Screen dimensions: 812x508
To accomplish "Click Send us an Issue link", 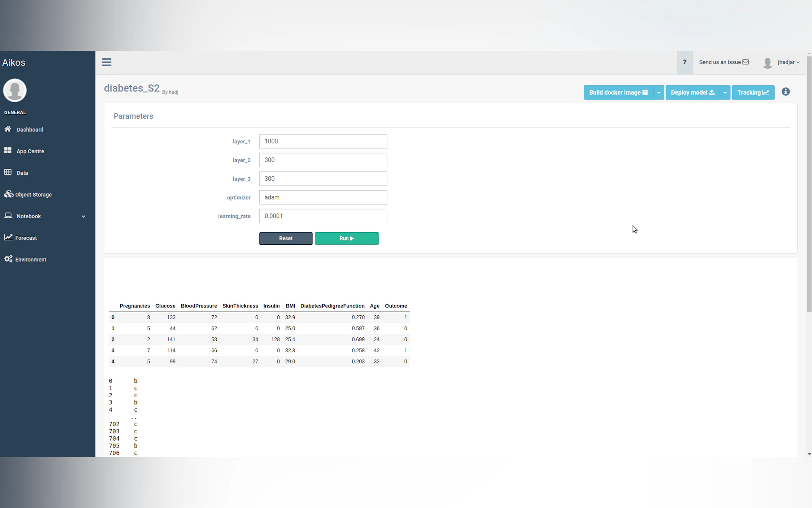I will 723,62.
